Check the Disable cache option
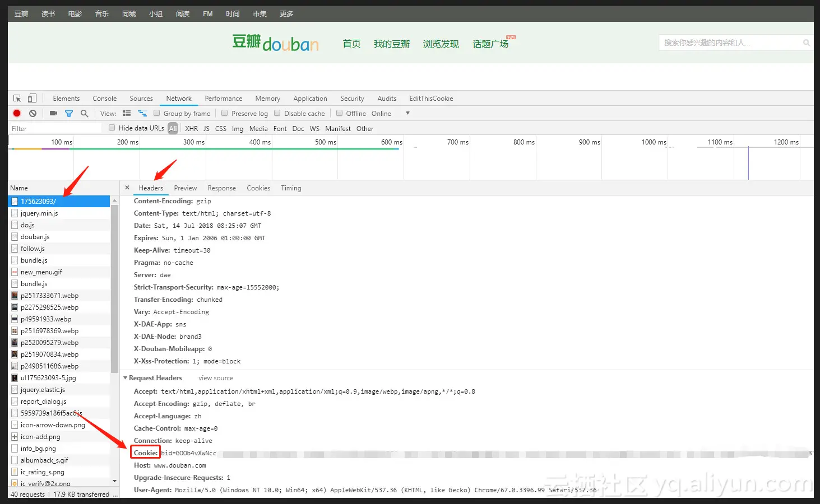Viewport: 820px width, 504px height. pyautogui.click(x=277, y=113)
